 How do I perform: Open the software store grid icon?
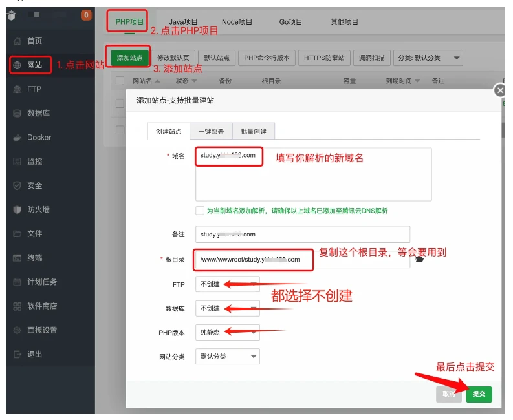(17, 306)
